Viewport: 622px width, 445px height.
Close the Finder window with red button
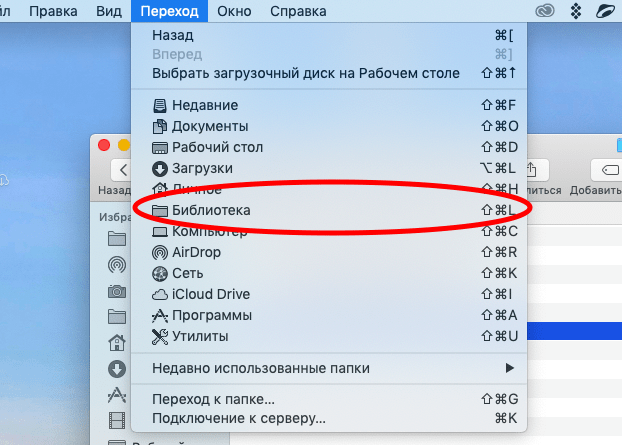coord(104,145)
